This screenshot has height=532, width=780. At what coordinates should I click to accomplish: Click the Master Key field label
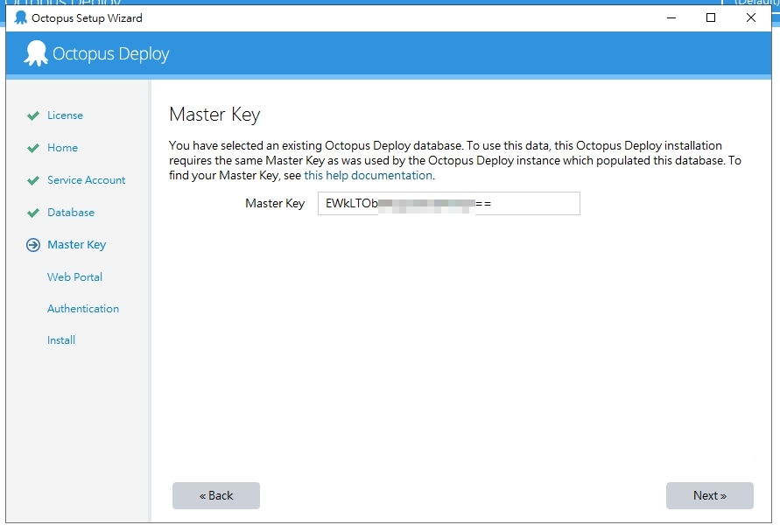tap(275, 203)
